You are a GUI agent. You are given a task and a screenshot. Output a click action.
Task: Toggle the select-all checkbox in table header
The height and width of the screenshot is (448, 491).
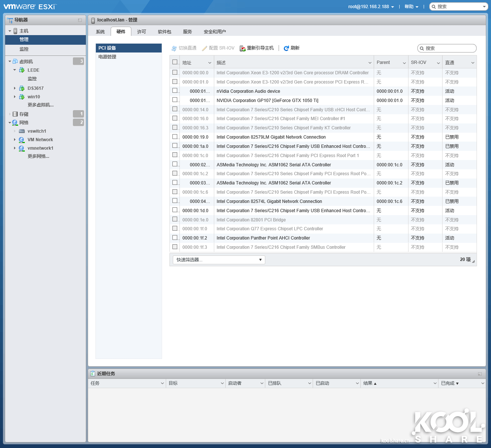(175, 62)
